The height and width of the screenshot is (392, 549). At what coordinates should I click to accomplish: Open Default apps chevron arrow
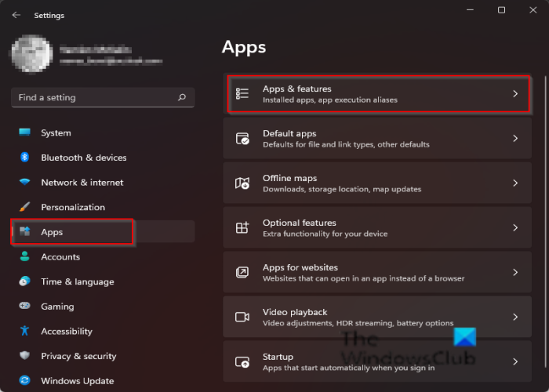pyautogui.click(x=515, y=139)
